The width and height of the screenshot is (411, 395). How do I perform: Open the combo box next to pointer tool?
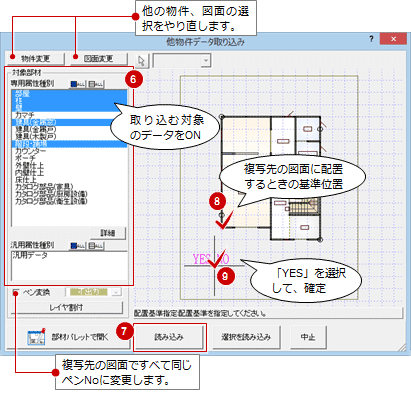pyautogui.click(x=182, y=61)
